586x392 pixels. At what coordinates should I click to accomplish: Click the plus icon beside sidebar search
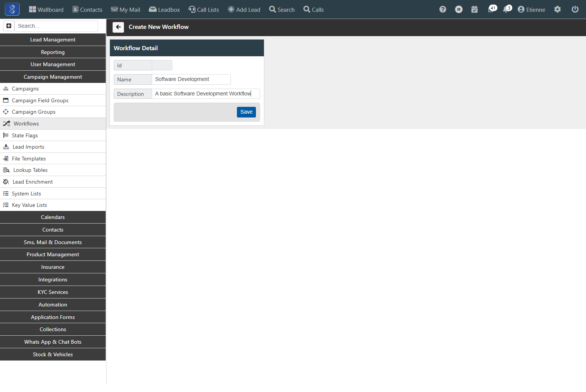[x=9, y=26]
